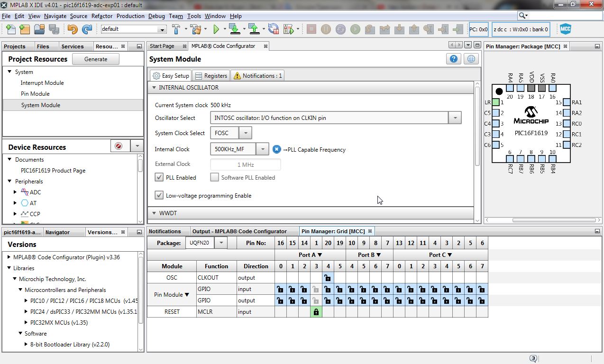Viewport: 604px width, 364px height.
Task: Disable the PLL Enabled checkbox
Action: pyautogui.click(x=159, y=177)
